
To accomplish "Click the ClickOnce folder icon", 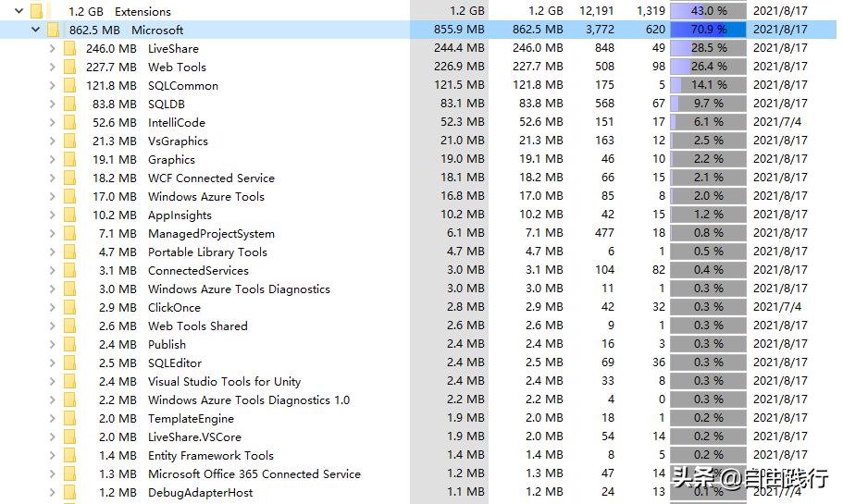I will coord(69,307).
